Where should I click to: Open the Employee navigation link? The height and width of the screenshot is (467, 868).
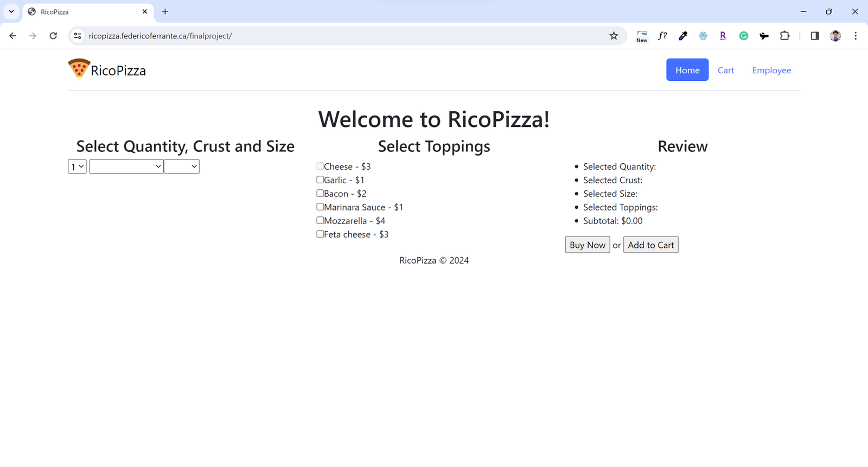(771, 70)
